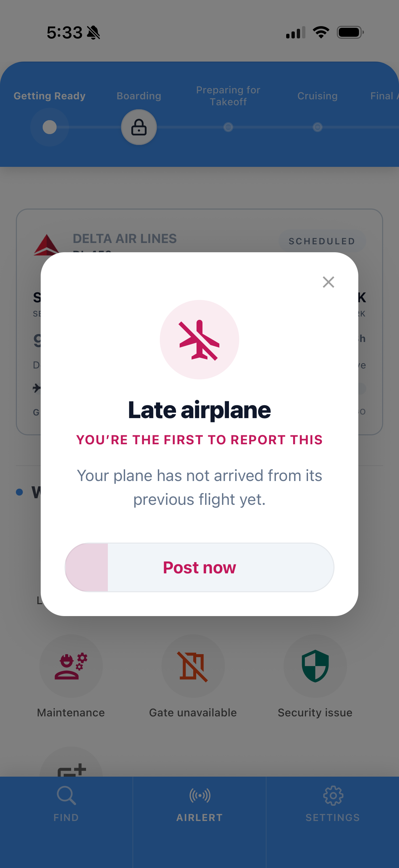This screenshot has height=868, width=399.
Task: Tap the Getting Ready stage label
Action: [50, 96]
